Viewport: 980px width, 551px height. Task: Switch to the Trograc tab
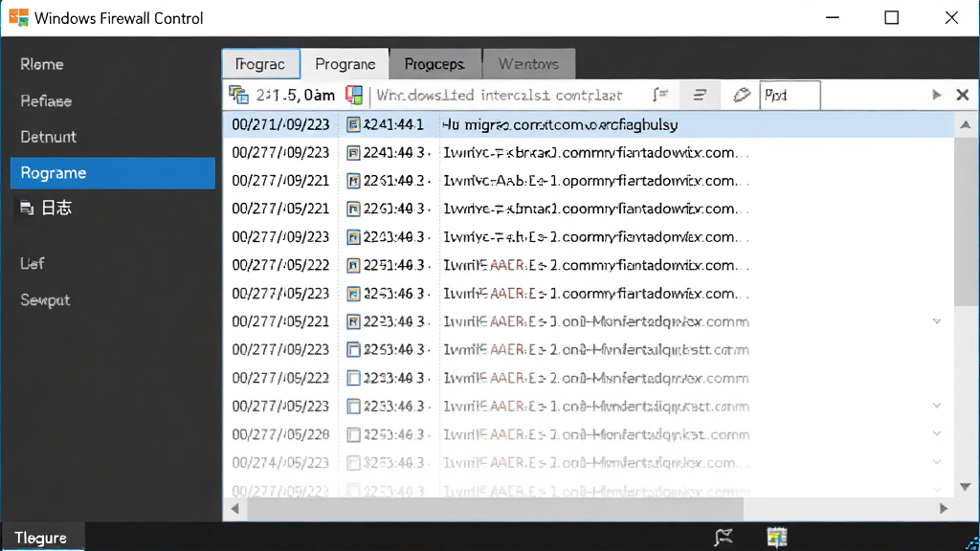(260, 64)
